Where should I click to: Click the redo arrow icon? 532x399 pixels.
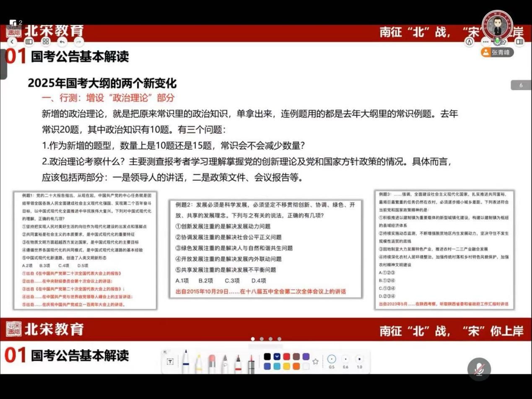(78, 41)
